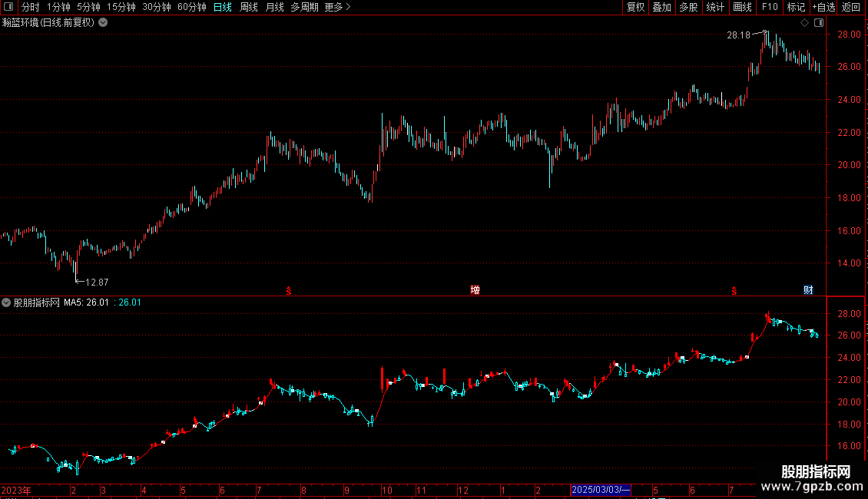The height and width of the screenshot is (499, 868).
Task: Open F10 company information
Action: (770, 7)
